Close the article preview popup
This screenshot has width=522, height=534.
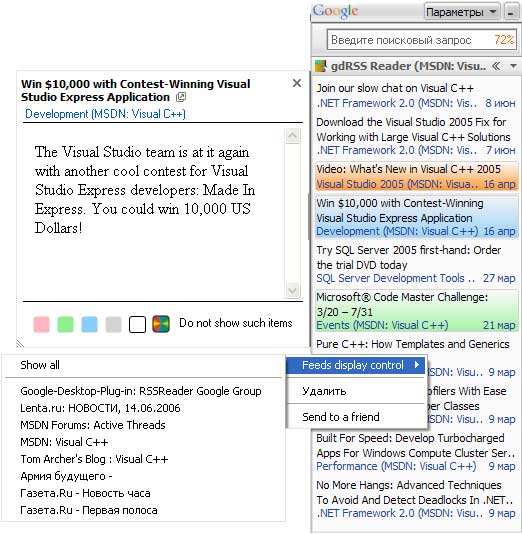tap(297, 83)
